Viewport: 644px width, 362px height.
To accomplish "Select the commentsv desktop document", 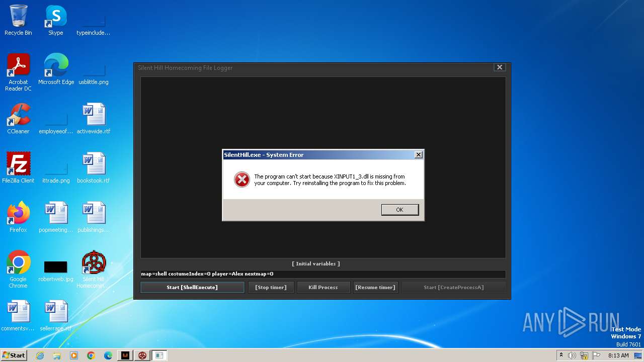I will [x=18, y=316].
